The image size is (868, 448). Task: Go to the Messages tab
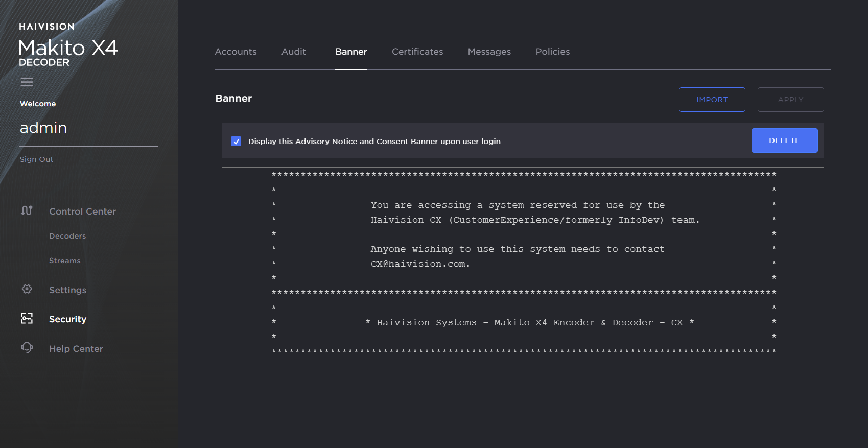click(489, 52)
